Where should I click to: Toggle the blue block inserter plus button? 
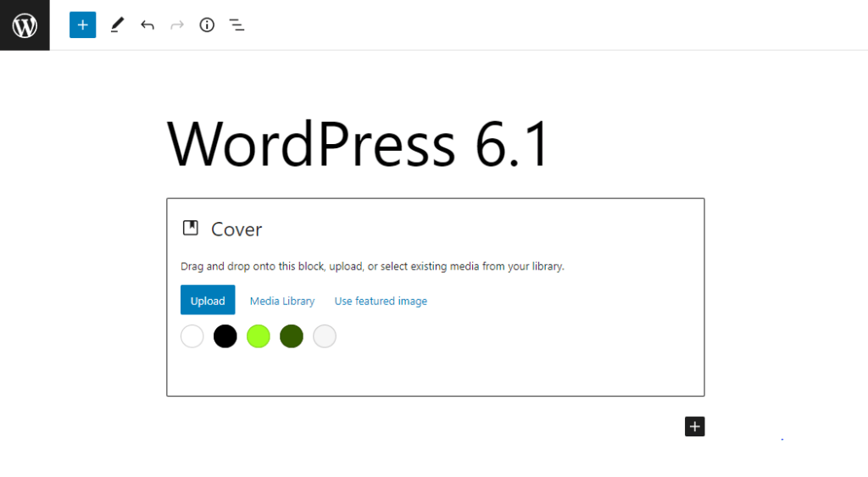[x=82, y=25]
